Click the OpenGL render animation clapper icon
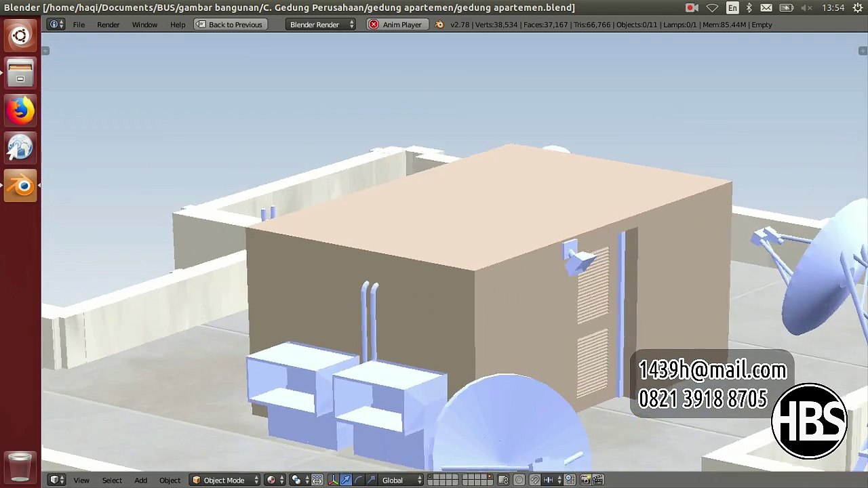 (598, 480)
